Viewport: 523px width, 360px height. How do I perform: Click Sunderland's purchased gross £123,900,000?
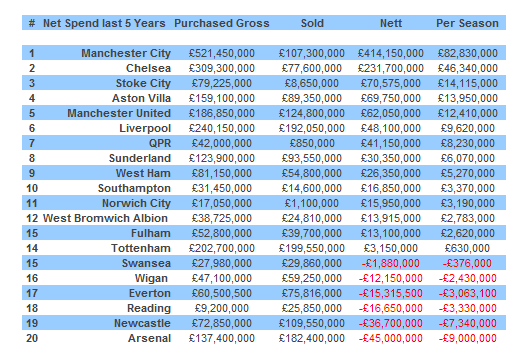(x=221, y=158)
